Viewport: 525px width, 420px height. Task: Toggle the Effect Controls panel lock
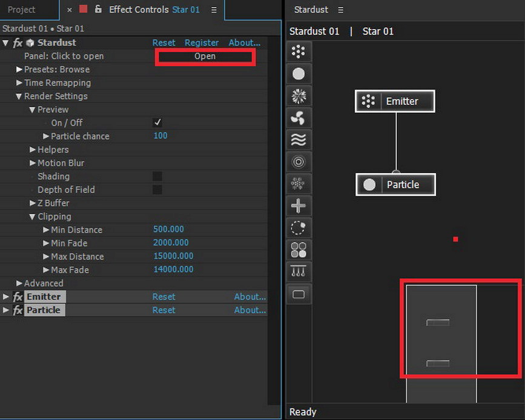98,9
